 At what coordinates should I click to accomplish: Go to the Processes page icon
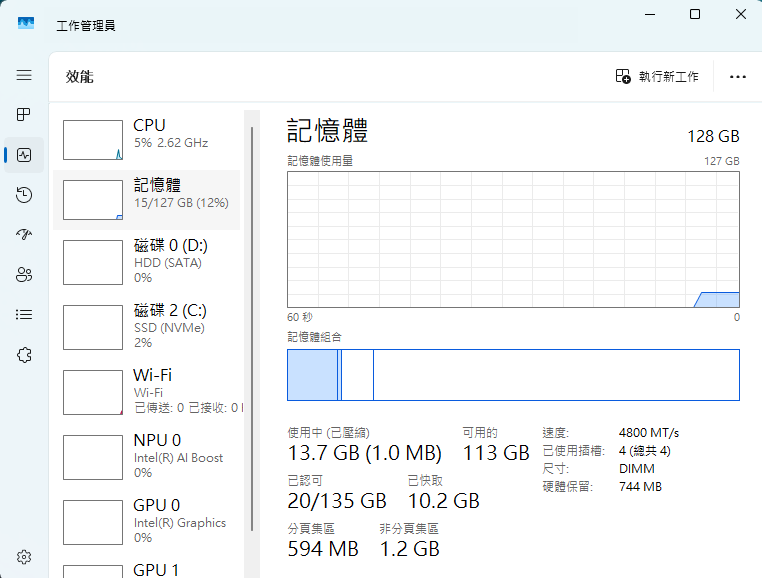(x=24, y=115)
